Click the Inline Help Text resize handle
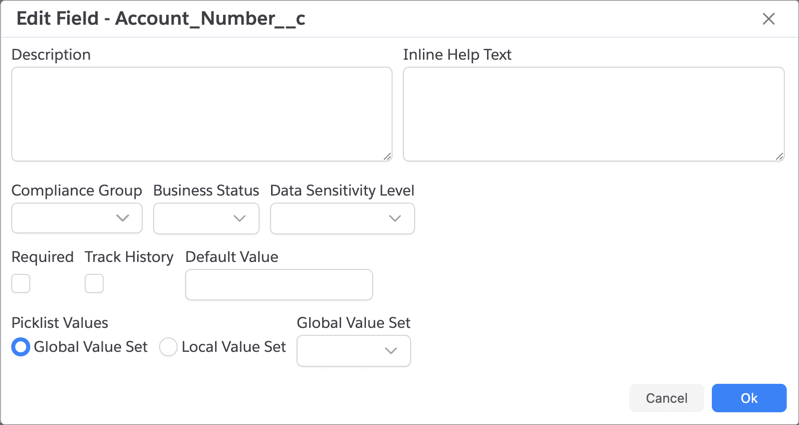 click(779, 156)
